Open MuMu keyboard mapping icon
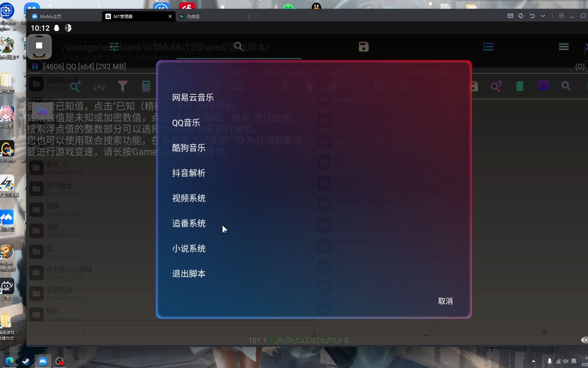This screenshot has height=368, width=588. tap(510, 16)
